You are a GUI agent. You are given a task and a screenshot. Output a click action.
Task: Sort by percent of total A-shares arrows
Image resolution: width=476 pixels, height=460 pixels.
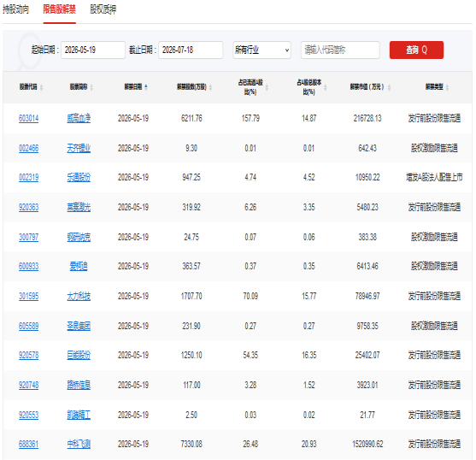coord(325,87)
